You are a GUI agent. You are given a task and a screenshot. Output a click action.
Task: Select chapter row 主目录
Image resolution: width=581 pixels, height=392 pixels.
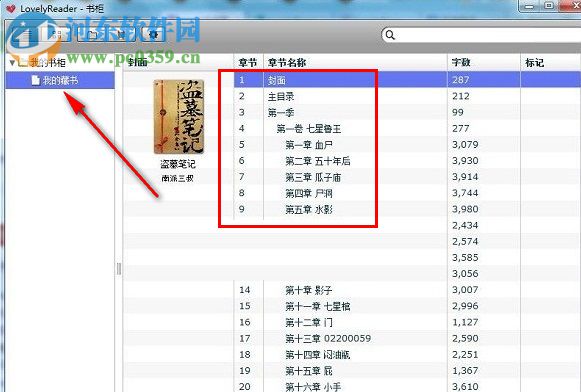click(x=281, y=96)
